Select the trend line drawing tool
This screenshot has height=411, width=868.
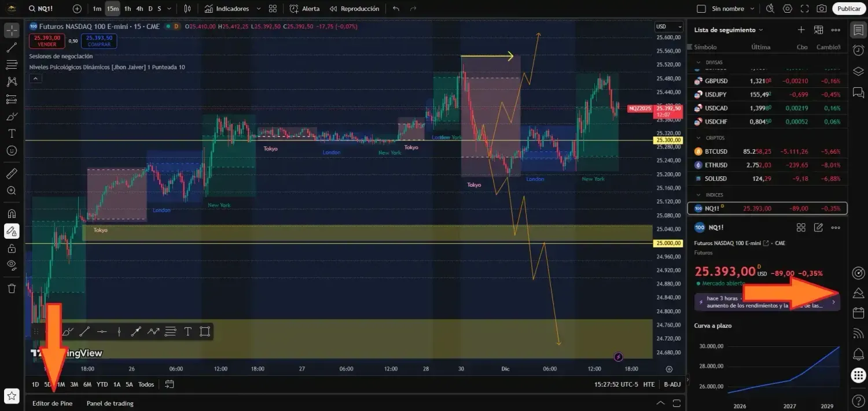click(x=12, y=47)
